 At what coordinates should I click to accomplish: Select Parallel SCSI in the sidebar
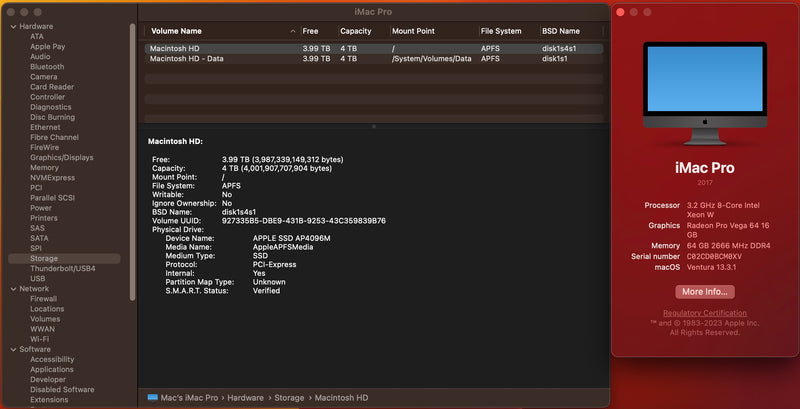click(x=52, y=198)
